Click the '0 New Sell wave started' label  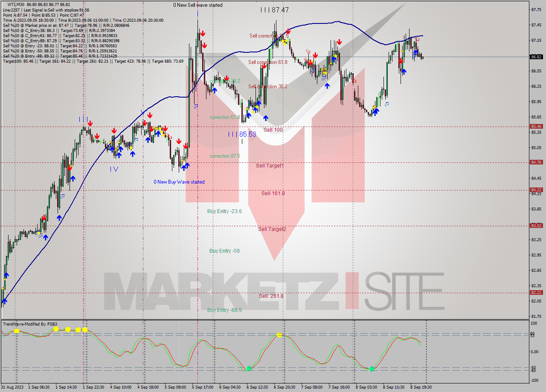[197, 5]
